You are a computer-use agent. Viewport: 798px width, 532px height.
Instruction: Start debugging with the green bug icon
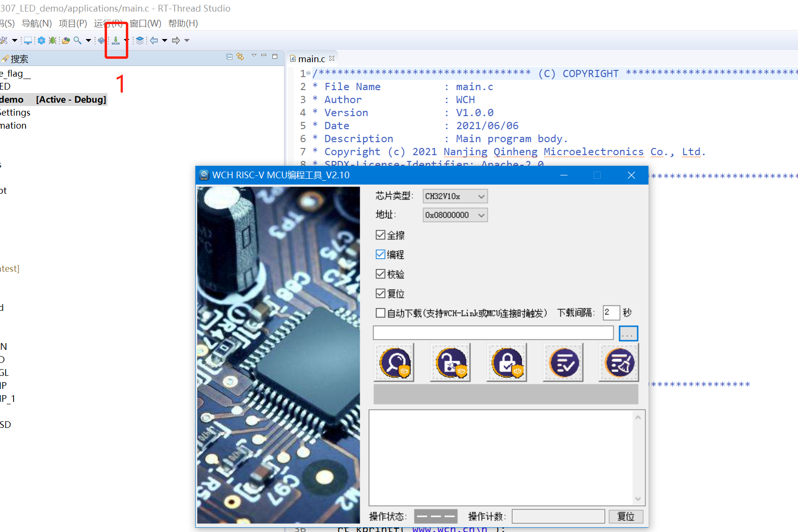click(53, 40)
